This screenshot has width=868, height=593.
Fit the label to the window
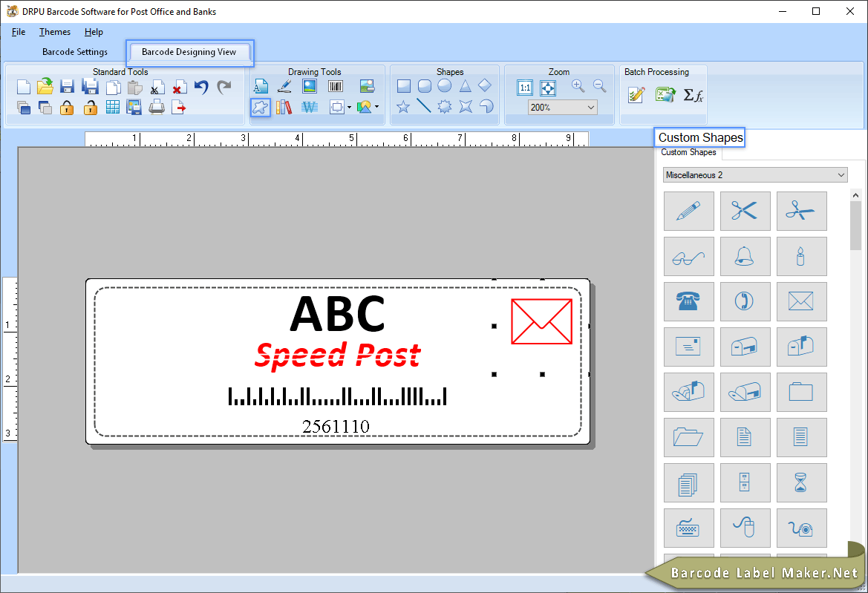point(548,88)
